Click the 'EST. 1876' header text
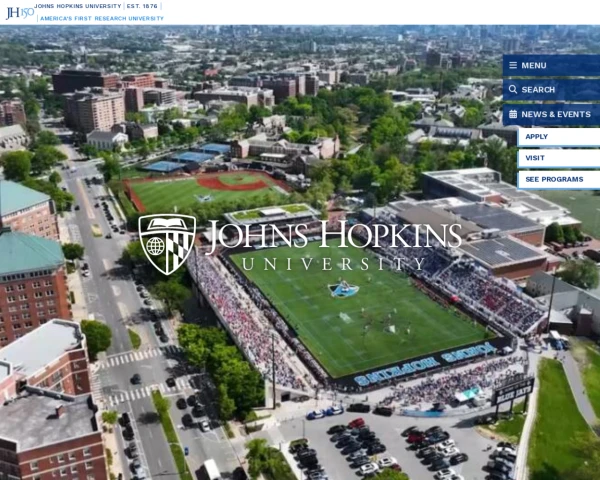This screenshot has width=600, height=480. (142, 6)
